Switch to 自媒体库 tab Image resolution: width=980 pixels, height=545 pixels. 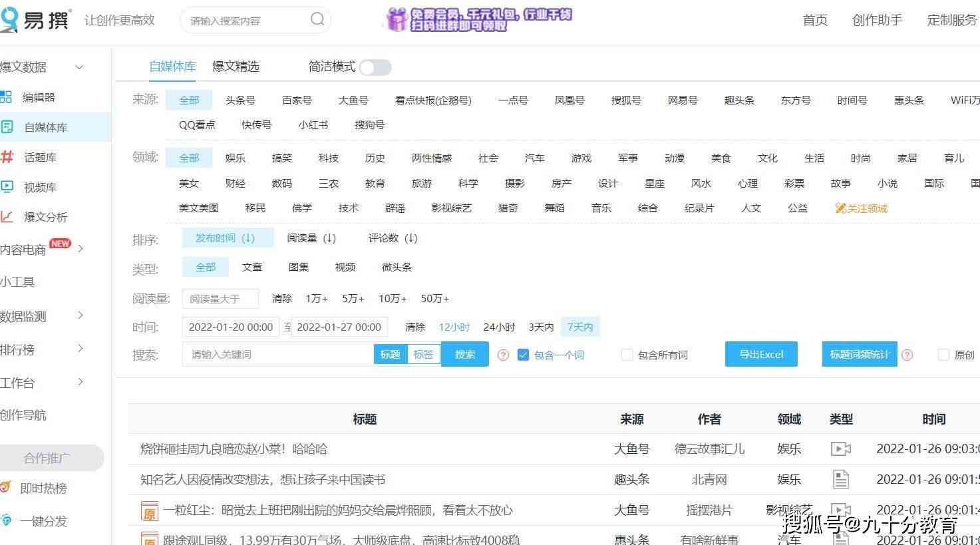[x=172, y=66]
